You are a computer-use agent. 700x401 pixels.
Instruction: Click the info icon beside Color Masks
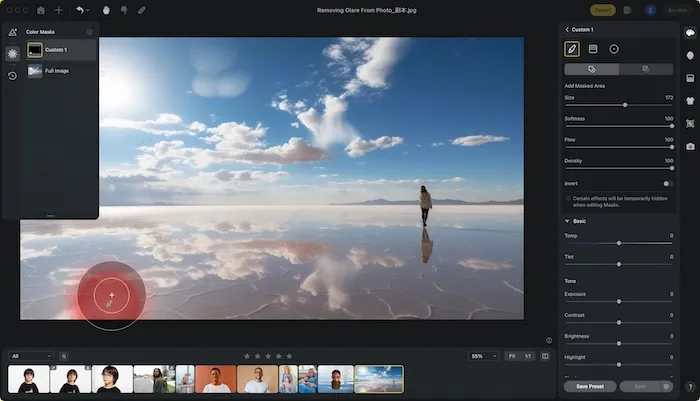tap(90, 32)
